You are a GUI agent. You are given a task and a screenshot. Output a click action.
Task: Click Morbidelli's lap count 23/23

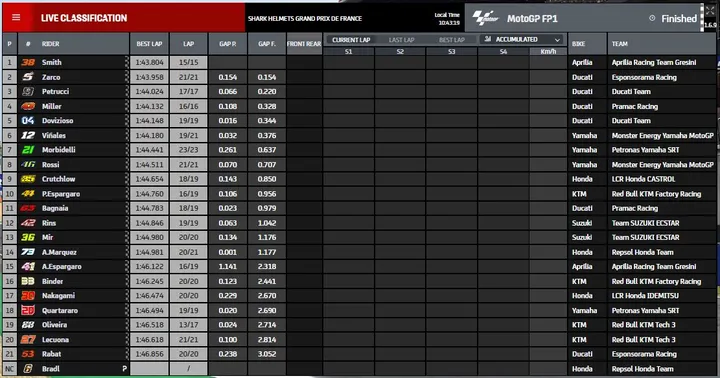point(189,150)
